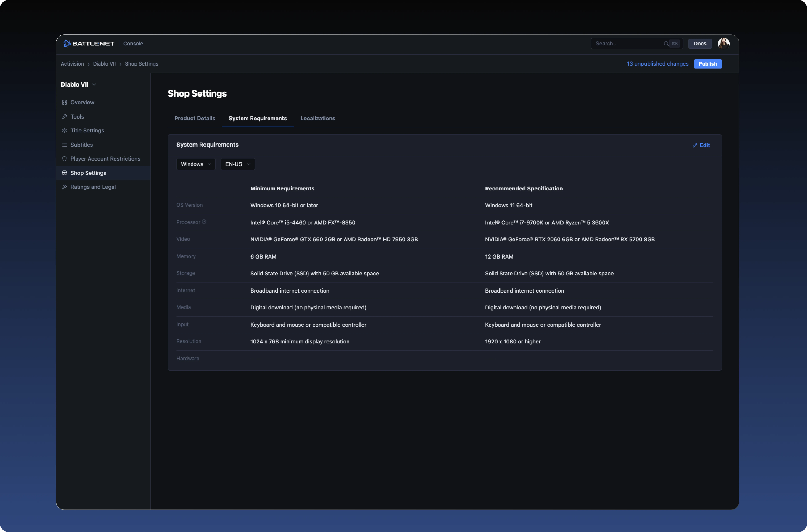Click the recommended 'Digital download' media cell
Screen dimensions: 807x532
(x=543, y=308)
